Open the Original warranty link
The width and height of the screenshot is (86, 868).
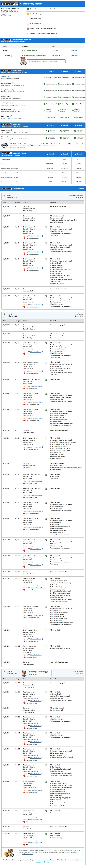pyautogui.click(x=5, y=118)
